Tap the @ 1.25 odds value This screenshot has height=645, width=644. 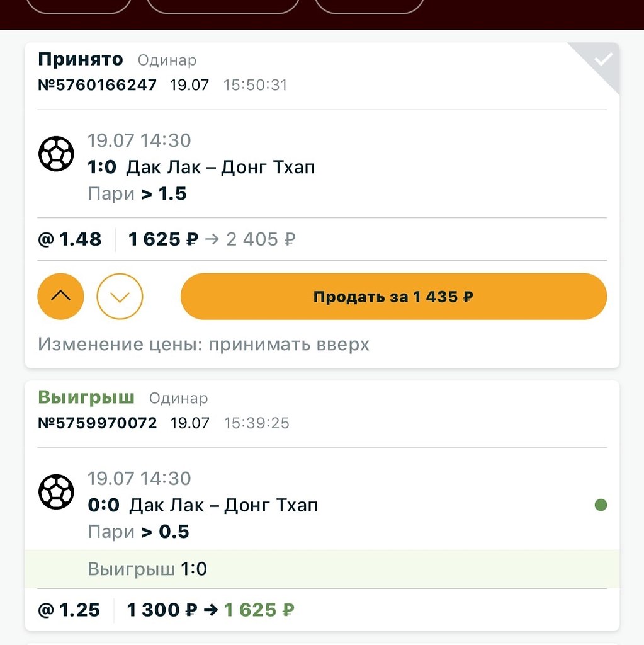point(69,610)
